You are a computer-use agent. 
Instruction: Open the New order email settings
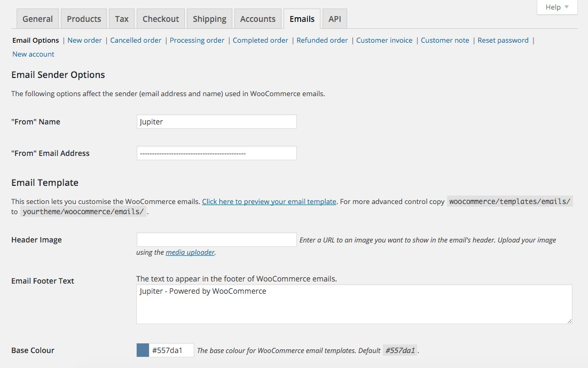(84, 40)
